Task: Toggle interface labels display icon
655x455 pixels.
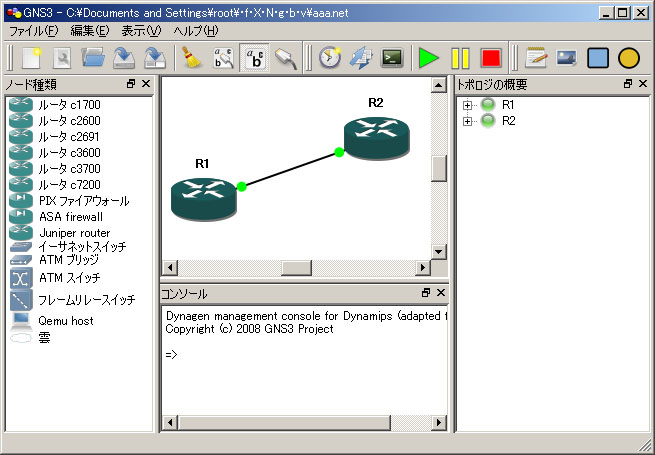Action: [223, 58]
